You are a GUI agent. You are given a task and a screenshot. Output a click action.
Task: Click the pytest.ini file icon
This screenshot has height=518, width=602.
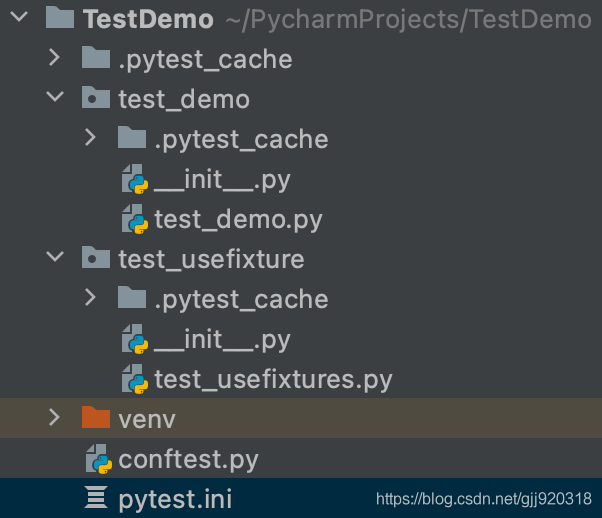[96, 498]
